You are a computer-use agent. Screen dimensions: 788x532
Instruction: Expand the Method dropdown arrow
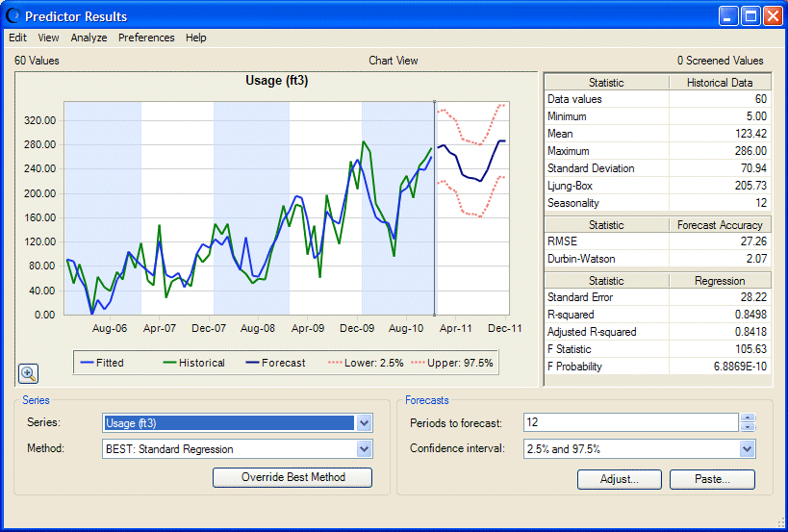(x=365, y=448)
